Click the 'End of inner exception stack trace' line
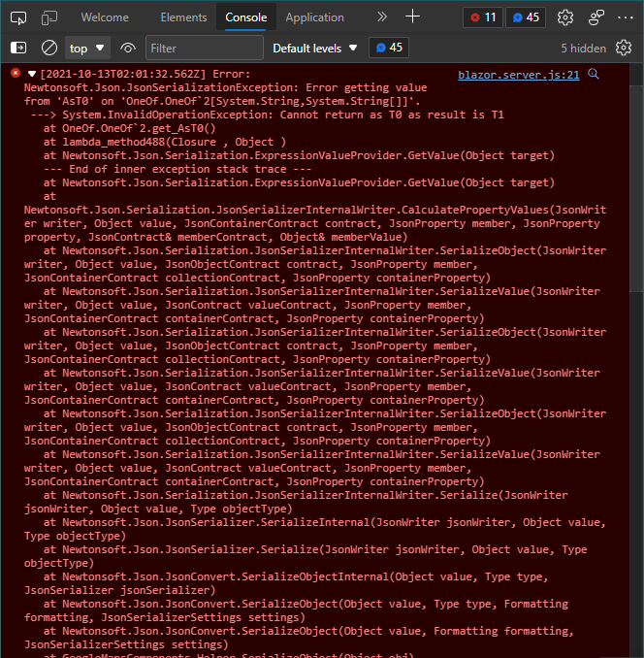 click(x=177, y=169)
